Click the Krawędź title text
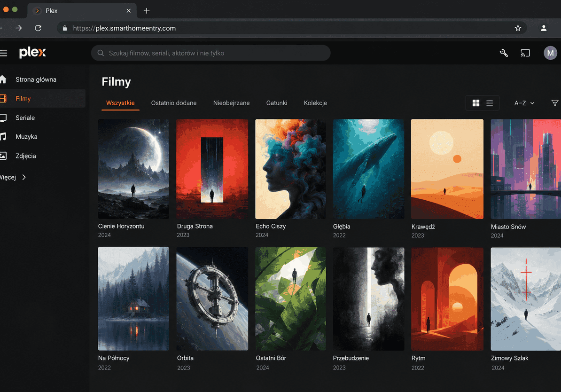Image resolution: width=561 pixels, height=392 pixels. [x=423, y=227]
